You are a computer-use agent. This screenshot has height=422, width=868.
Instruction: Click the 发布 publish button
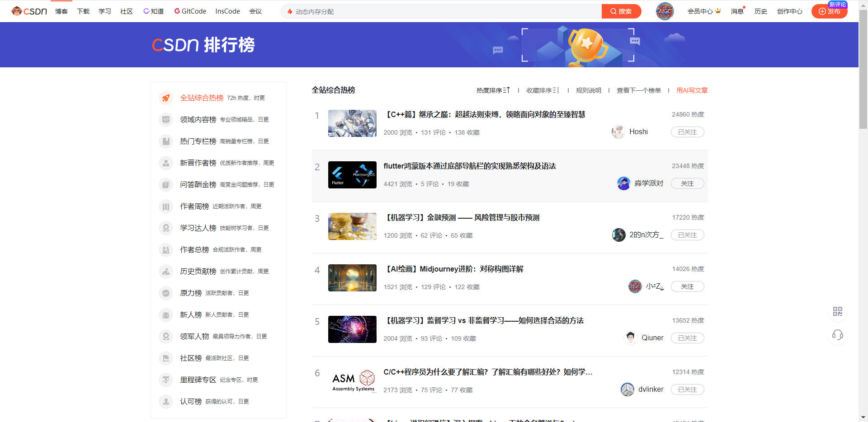pyautogui.click(x=829, y=11)
